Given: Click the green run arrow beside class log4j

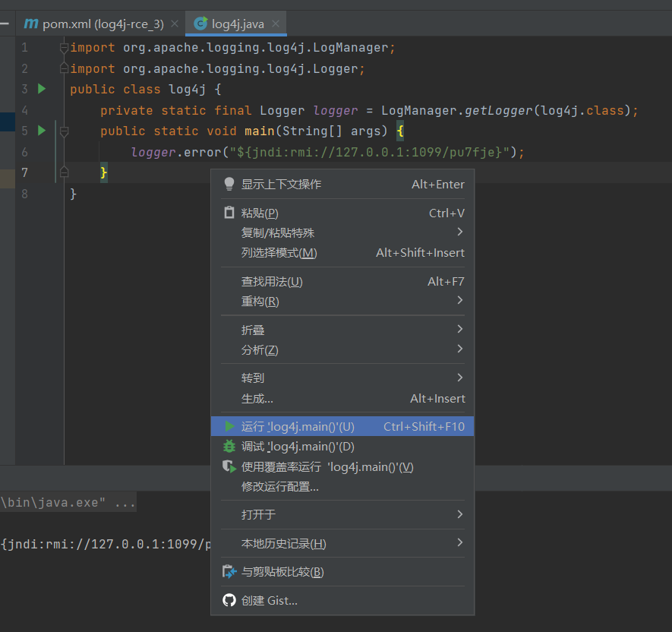Looking at the screenshot, I should (x=42, y=89).
